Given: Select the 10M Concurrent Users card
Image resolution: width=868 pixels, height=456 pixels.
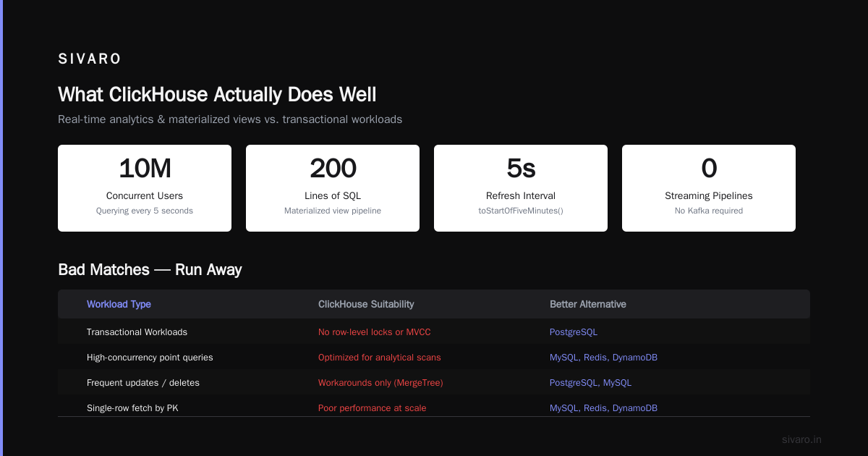Looking at the screenshot, I should coord(145,188).
